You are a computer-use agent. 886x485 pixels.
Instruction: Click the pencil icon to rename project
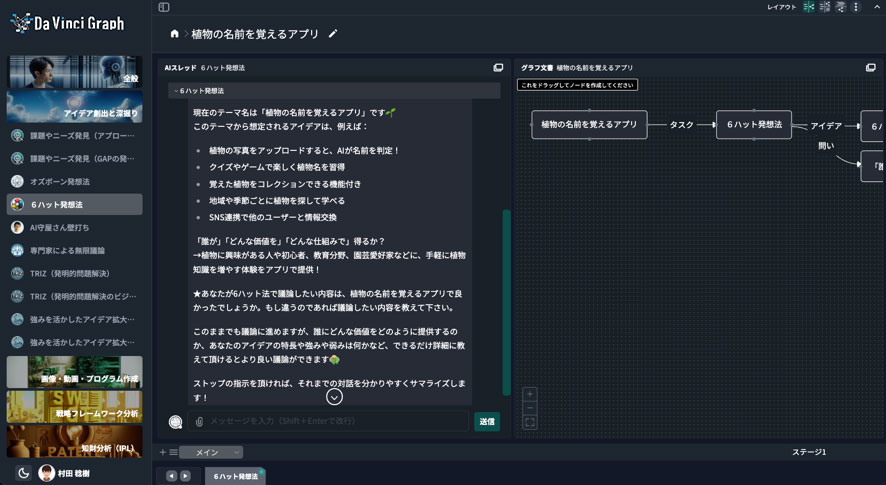[x=333, y=34]
